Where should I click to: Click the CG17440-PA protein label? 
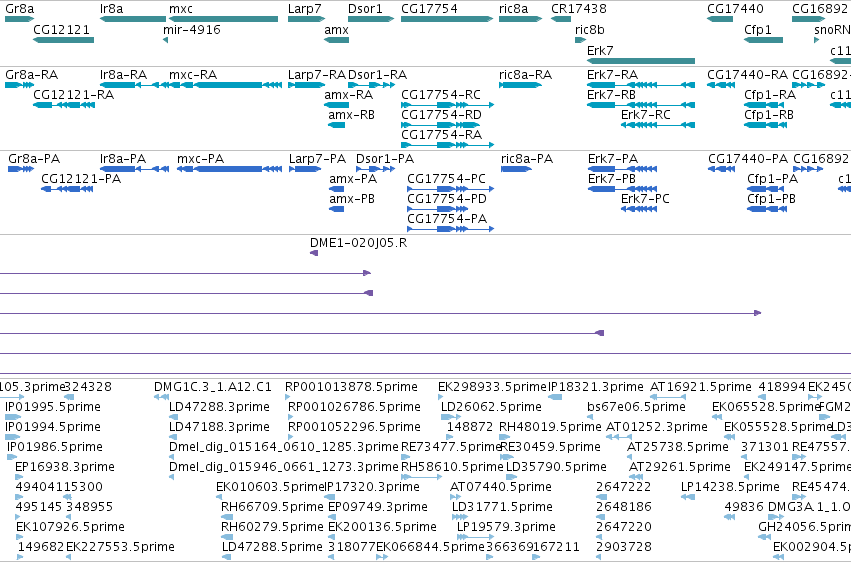click(x=748, y=159)
